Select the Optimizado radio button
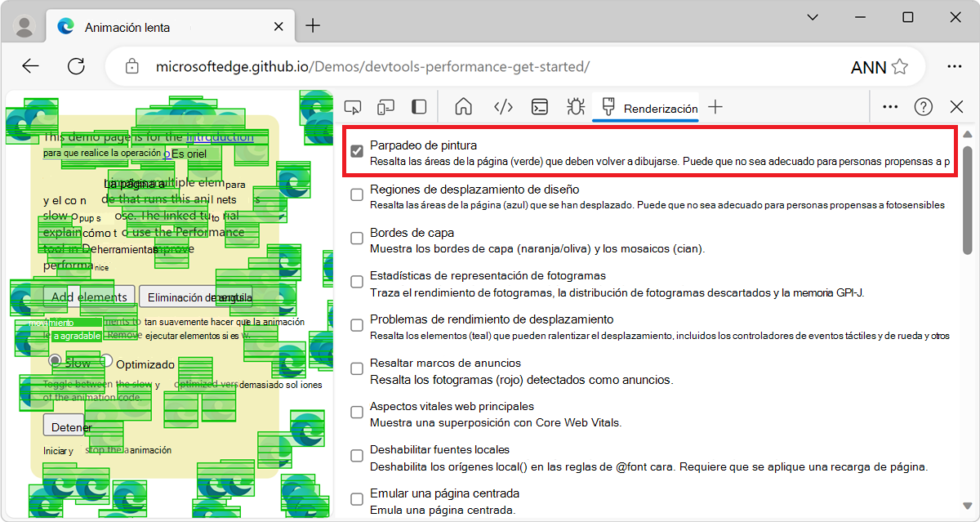Screen dimensions: 980x522 click(107, 360)
